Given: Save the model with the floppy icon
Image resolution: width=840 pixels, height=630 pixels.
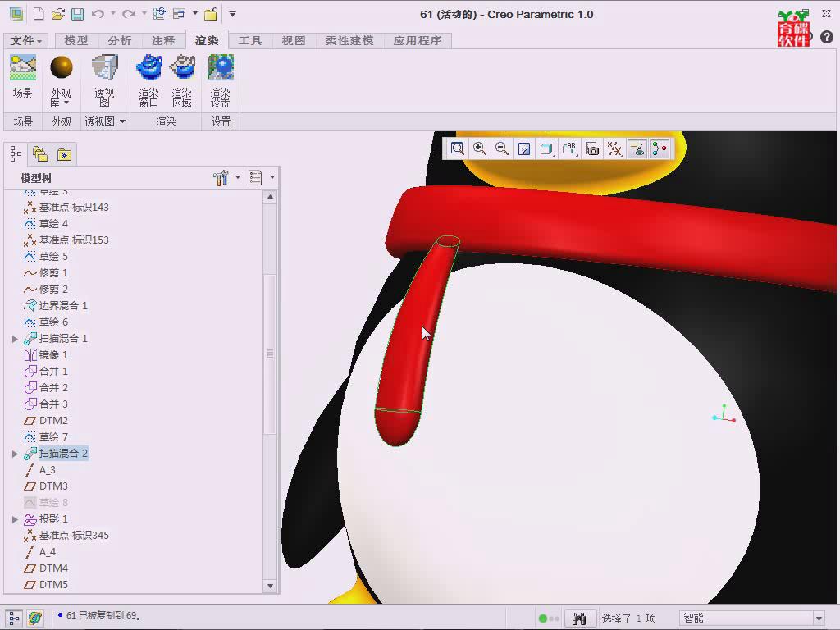Looking at the screenshot, I should click(78, 14).
